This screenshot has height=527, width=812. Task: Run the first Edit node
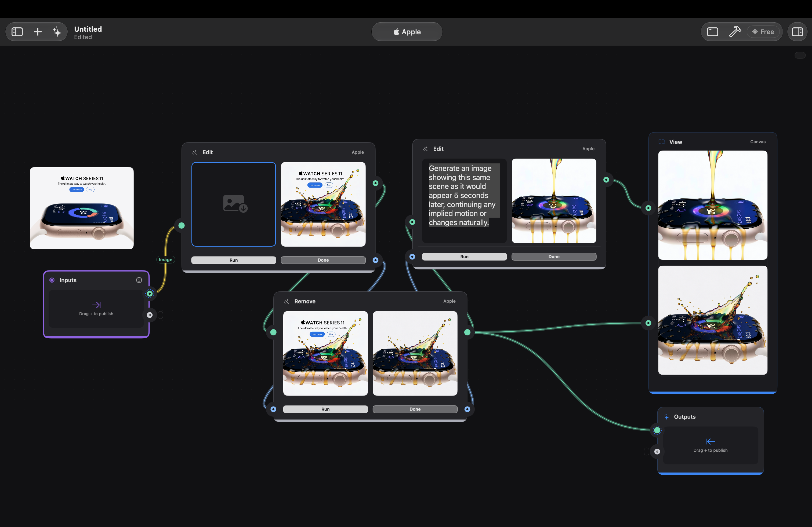click(x=234, y=260)
